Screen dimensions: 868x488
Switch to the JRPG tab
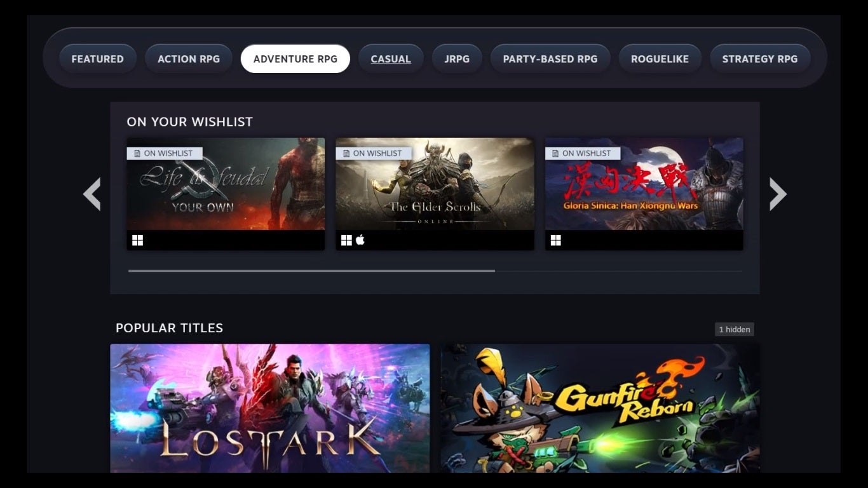(457, 59)
